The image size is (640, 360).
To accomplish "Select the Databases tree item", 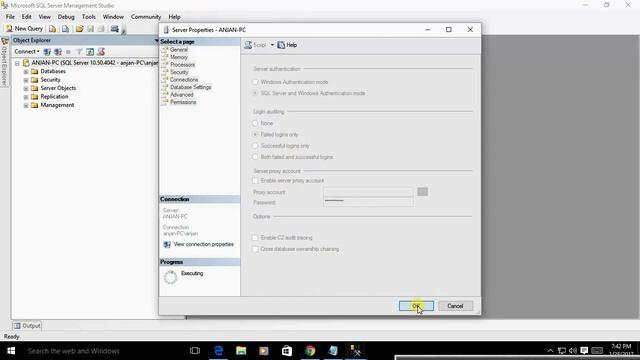I will click(53, 71).
